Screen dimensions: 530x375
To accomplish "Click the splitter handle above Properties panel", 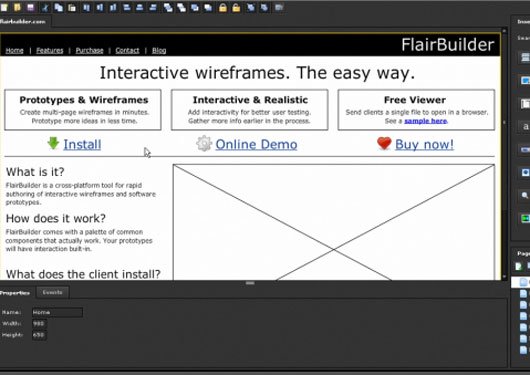I will pyautogui.click(x=250, y=283).
